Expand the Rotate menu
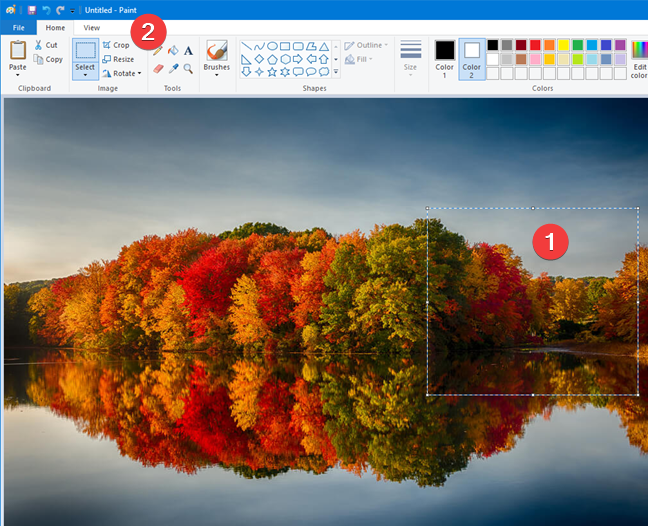This screenshot has width=648, height=526. 122,73
